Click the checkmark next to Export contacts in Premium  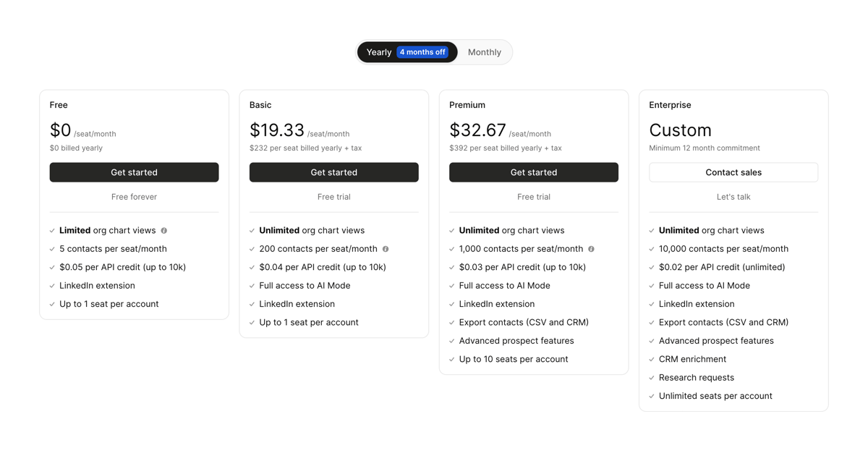451,322
